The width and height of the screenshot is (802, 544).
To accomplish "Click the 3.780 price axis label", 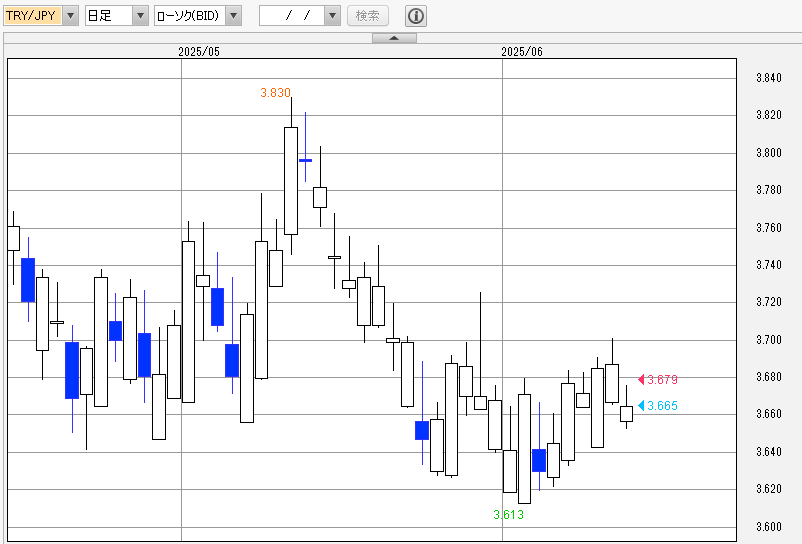I will click(769, 190).
